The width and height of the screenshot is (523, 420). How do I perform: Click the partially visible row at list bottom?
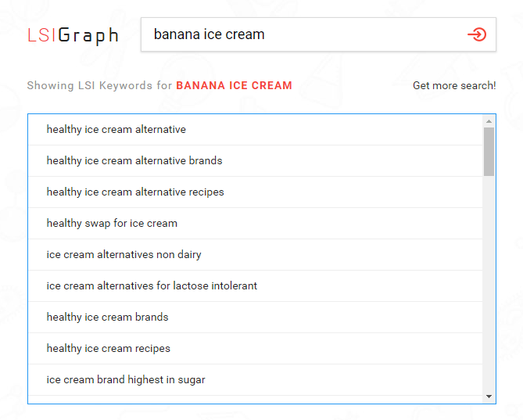[255, 400]
